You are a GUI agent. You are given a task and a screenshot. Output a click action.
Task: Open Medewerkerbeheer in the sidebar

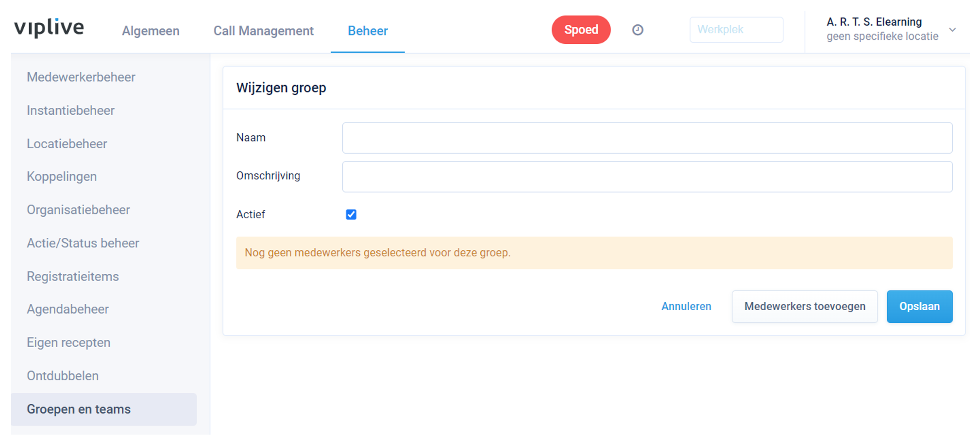coord(81,77)
